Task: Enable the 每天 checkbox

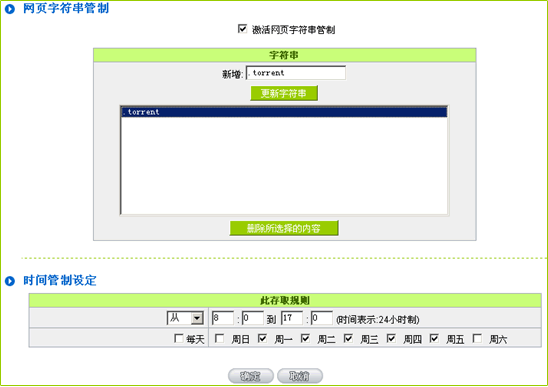Action: 179,338
